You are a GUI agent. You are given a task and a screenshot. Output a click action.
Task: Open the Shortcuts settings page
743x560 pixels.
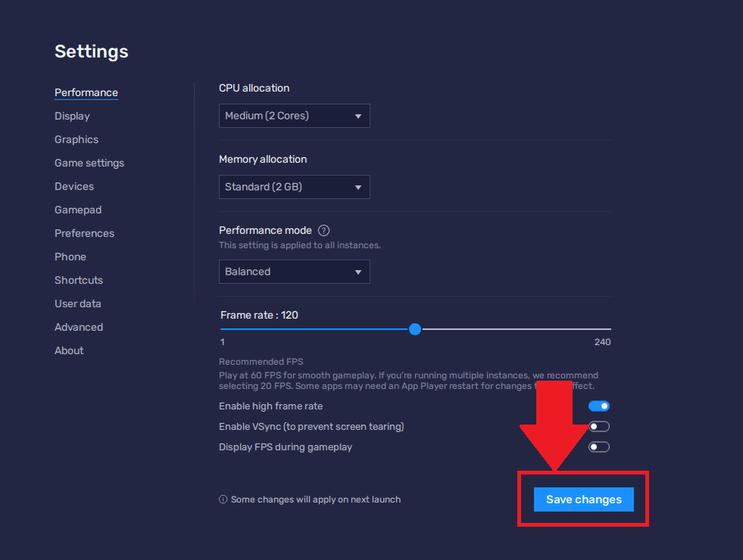coord(79,280)
